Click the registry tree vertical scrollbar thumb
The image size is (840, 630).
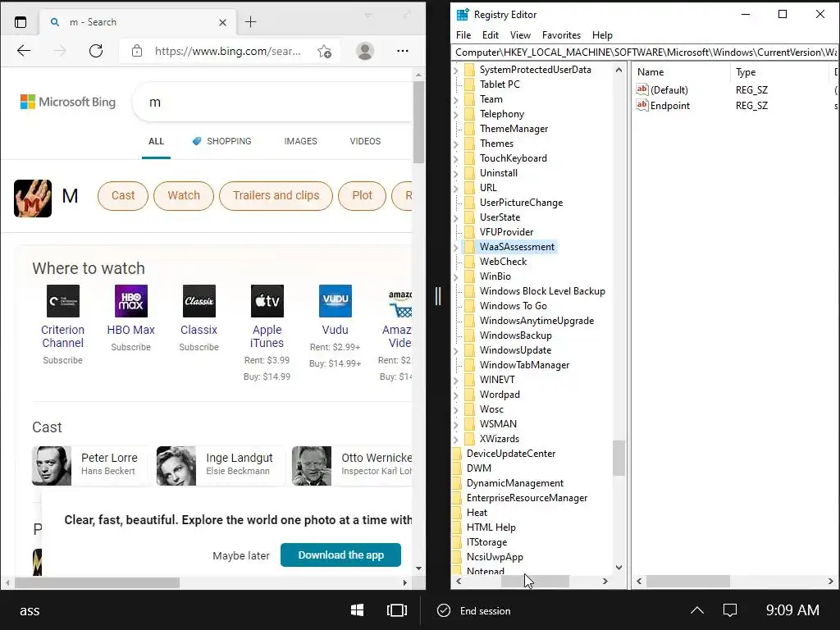(619, 458)
